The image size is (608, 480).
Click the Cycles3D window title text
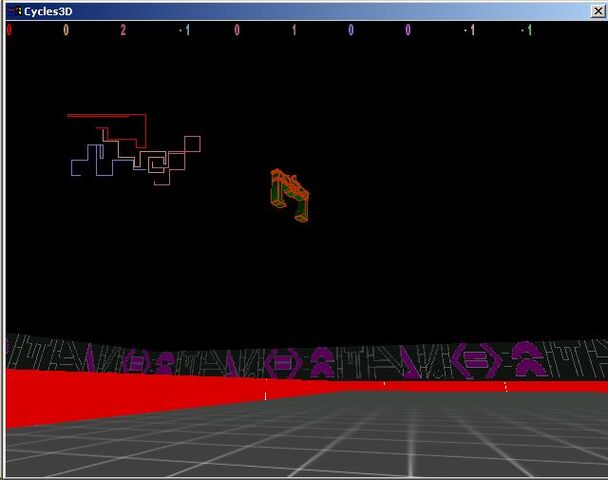[48, 12]
